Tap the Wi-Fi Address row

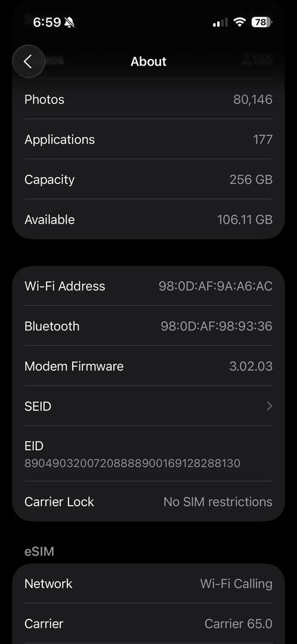coord(148,286)
